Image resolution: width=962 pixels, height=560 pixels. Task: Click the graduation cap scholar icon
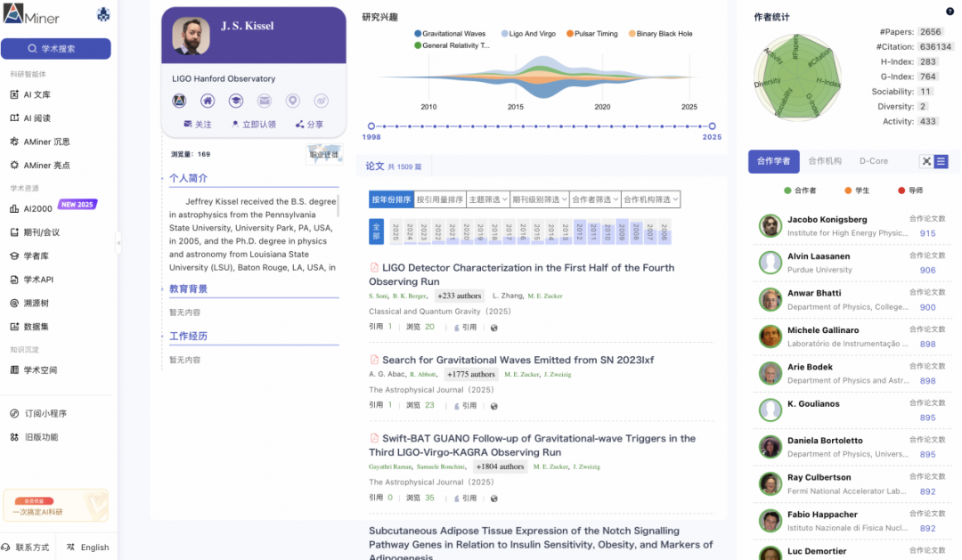coord(235,101)
